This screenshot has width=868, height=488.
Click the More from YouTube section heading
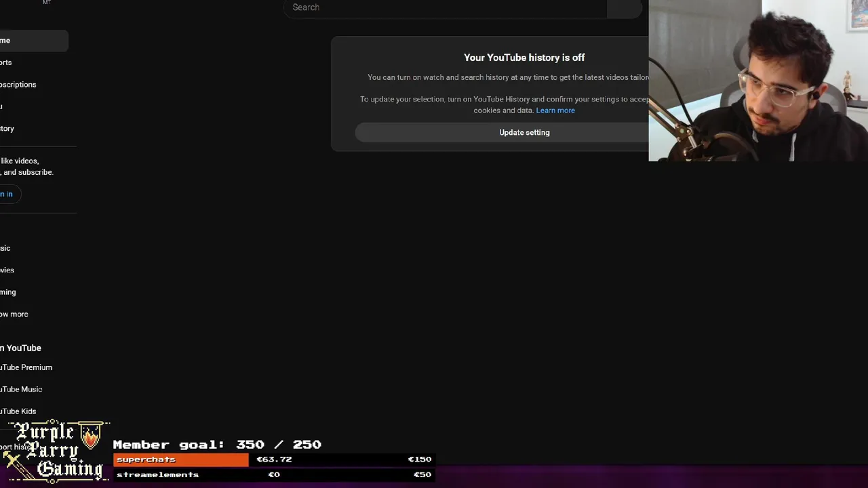(x=21, y=348)
